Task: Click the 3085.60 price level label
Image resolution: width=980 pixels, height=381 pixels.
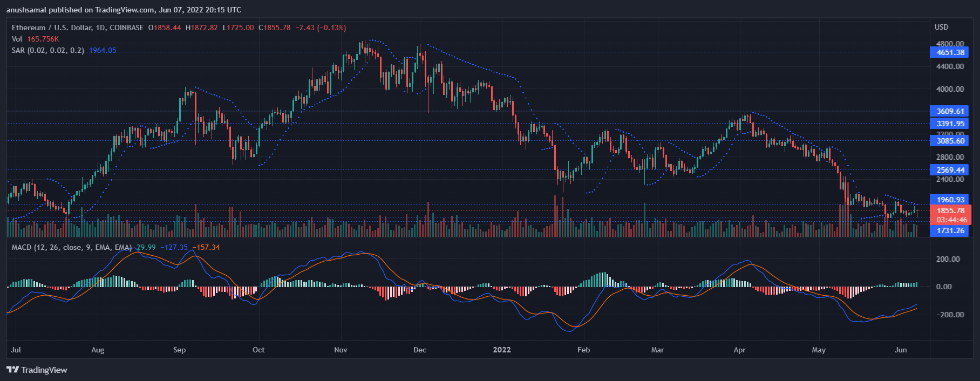Action: pos(950,141)
